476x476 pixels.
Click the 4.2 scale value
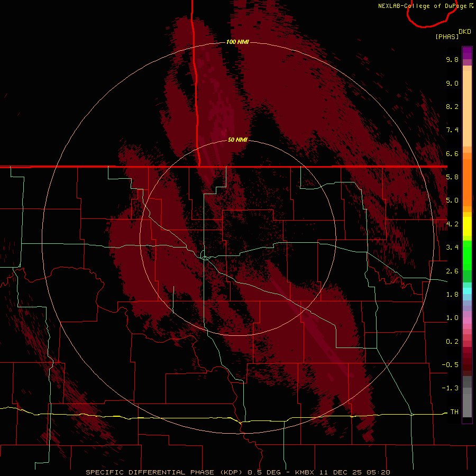point(452,224)
